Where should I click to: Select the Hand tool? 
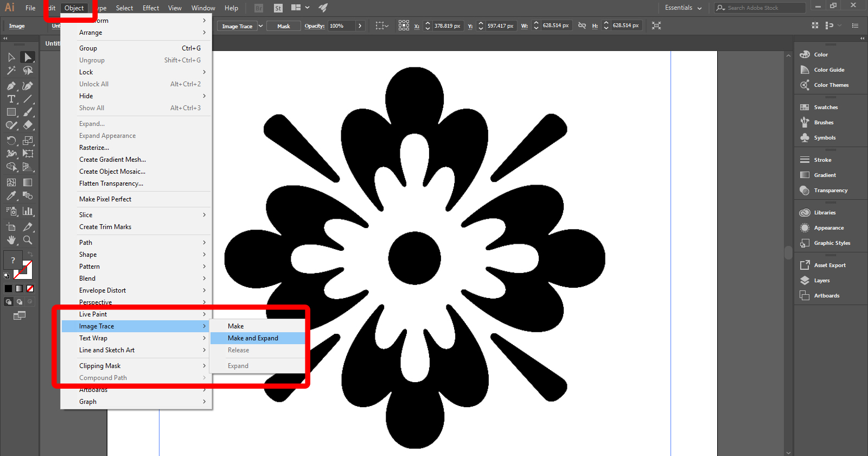[x=11, y=240]
